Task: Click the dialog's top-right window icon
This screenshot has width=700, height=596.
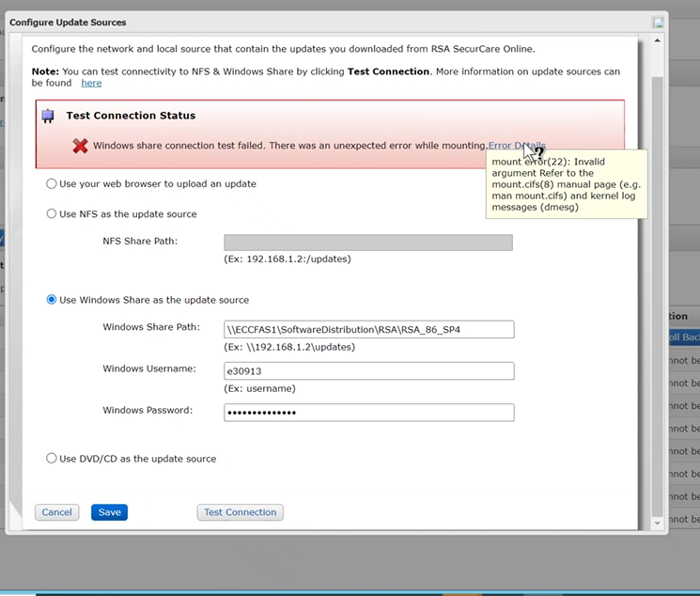Action: 658,23
